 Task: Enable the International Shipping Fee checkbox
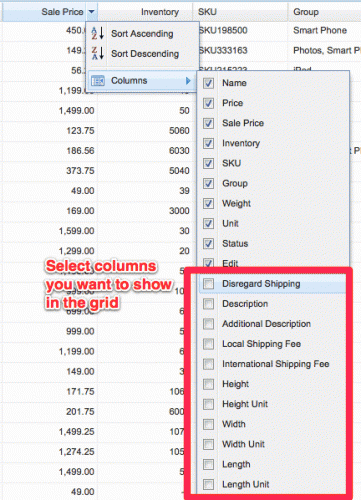click(x=209, y=364)
